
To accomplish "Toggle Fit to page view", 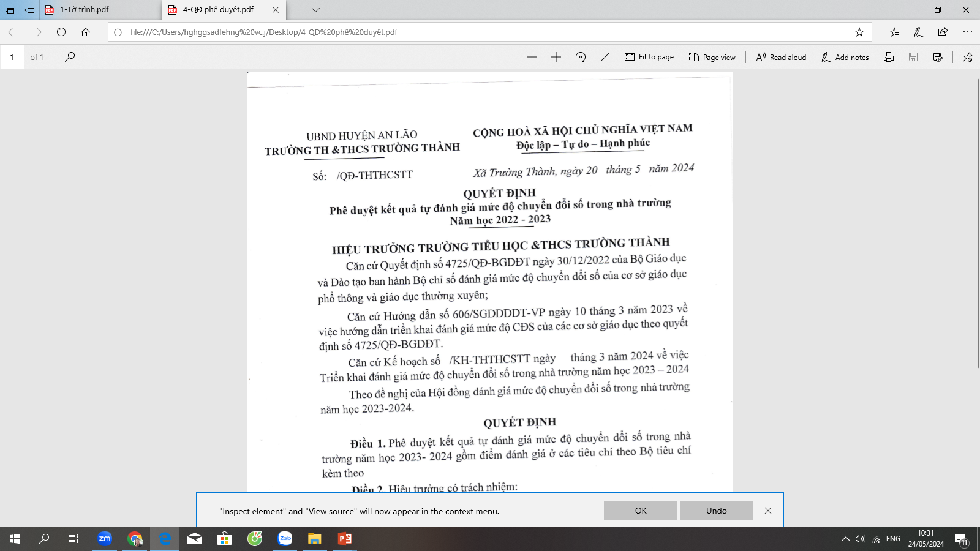I will point(649,57).
